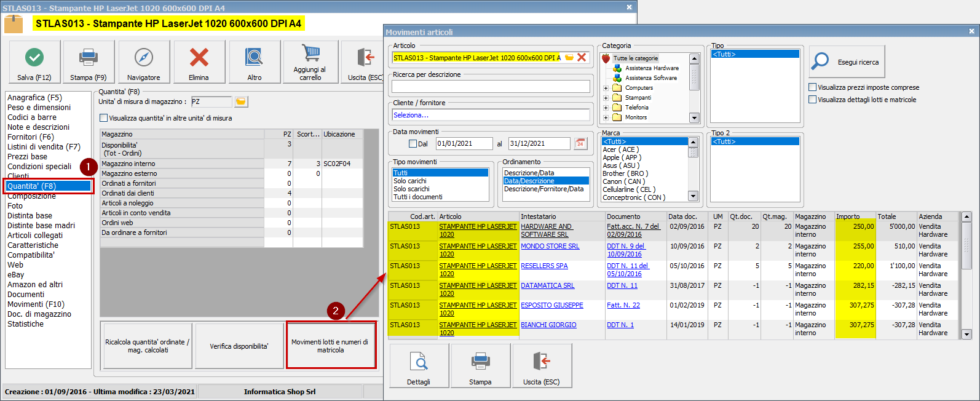Click the Categoria tree scrollbar

(x=695, y=88)
